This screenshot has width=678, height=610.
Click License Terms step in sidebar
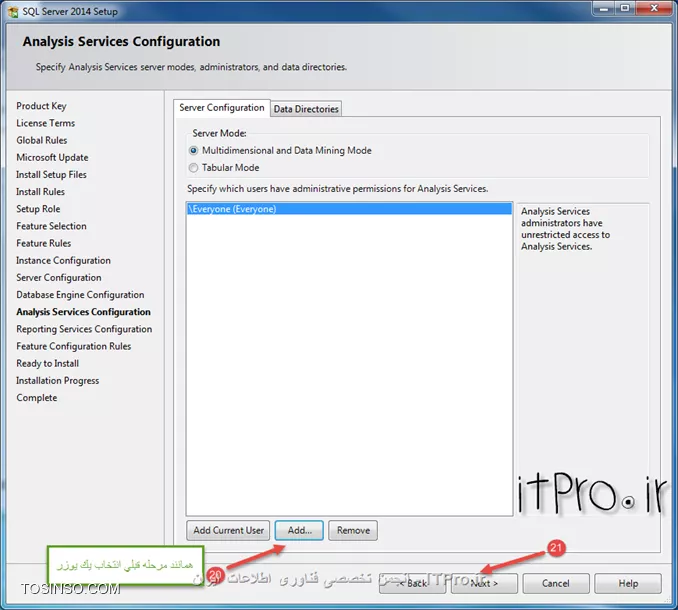coord(45,123)
